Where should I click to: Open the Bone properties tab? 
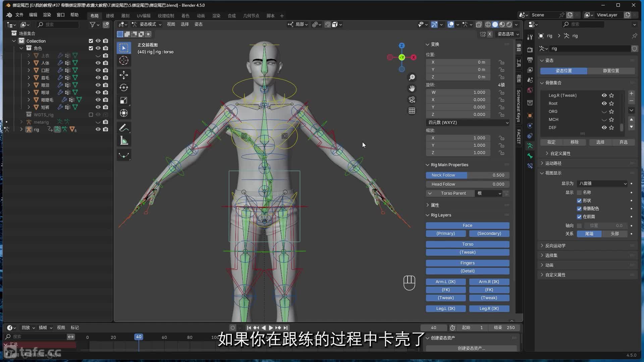[x=530, y=156]
